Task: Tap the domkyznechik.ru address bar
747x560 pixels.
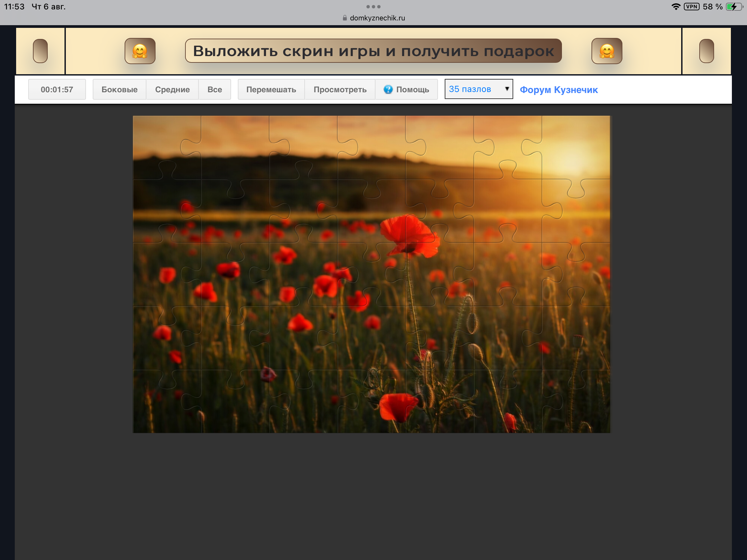Action: (373, 18)
